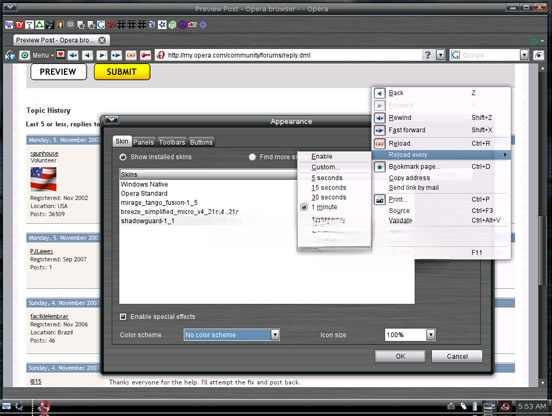This screenshot has height=416, width=552.
Task: Click the green closed-tabs trash icon
Action: coord(535,41)
